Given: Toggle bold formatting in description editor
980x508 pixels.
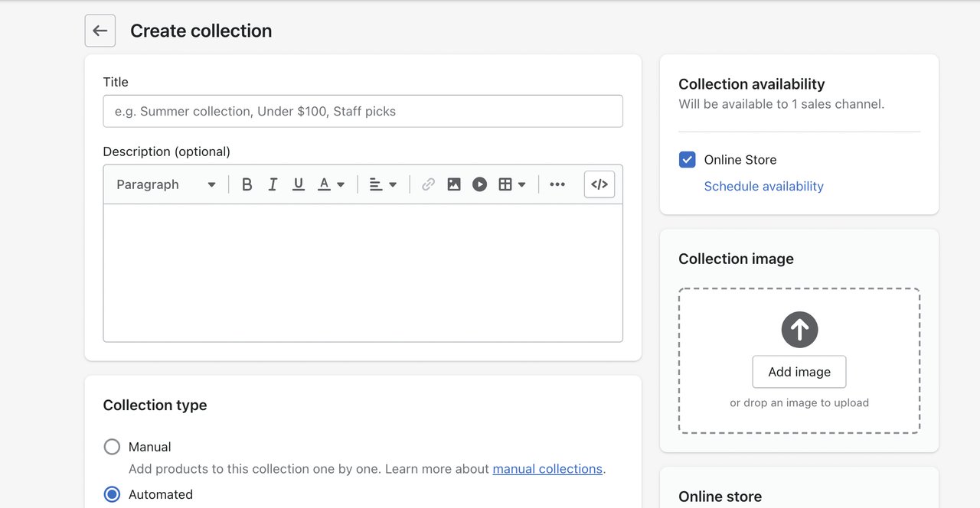Looking at the screenshot, I should pos(247,184).
